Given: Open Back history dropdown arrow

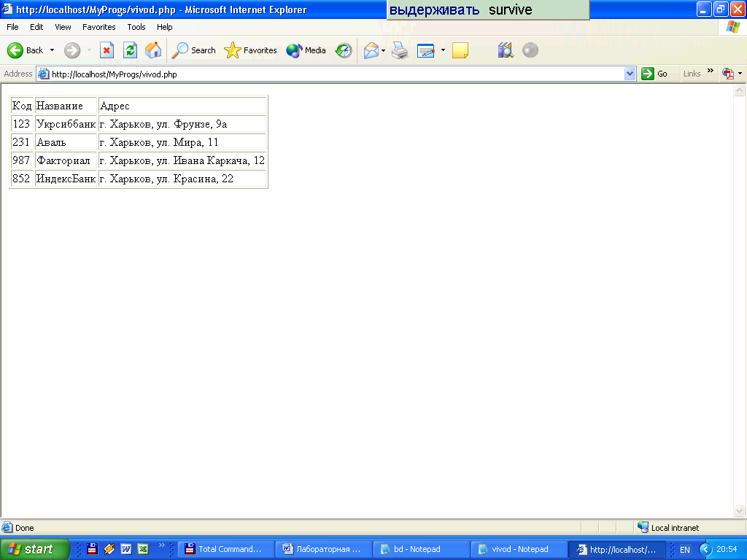Looking at the screenshot, I should (x=52, y=50).
